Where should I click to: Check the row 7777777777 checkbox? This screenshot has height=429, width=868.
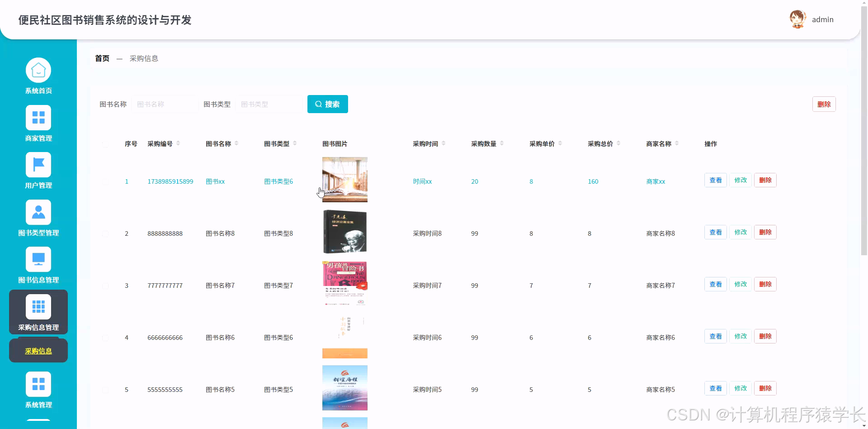tap(105, 286)
